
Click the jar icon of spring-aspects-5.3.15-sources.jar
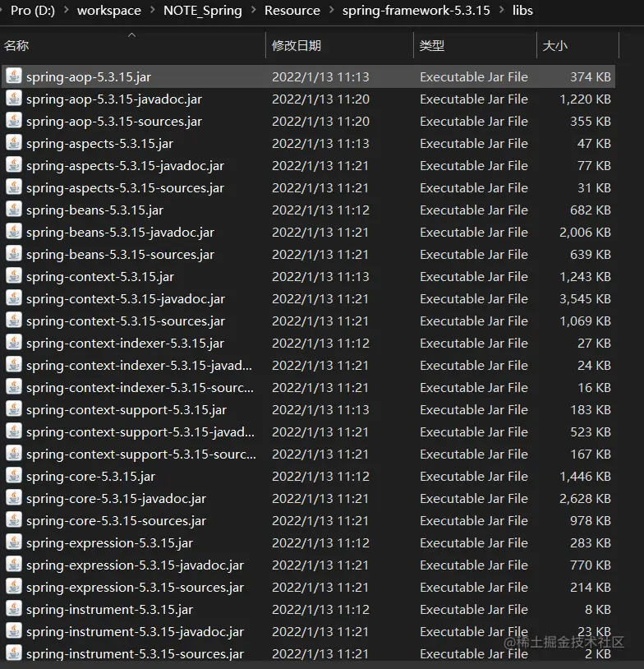pos(14,187)
